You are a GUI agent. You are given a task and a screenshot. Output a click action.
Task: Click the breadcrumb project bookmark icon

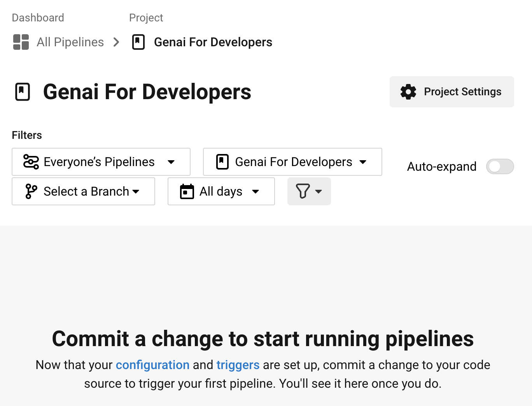click(x=138, y=42)
